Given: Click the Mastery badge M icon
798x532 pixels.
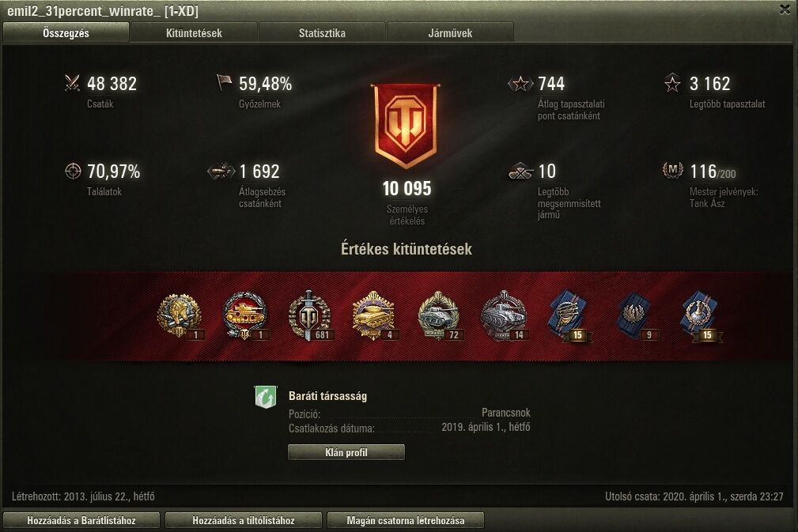Looking at the screenshot, I should pos(672,171).
